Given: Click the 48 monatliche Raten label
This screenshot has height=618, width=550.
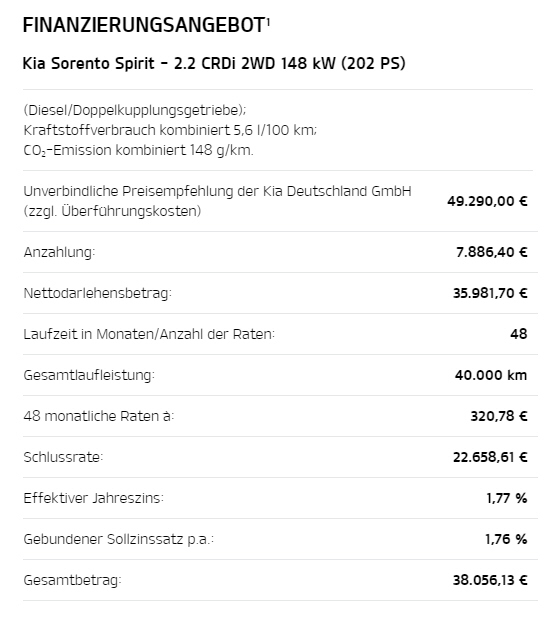Looking at the screenshot, I should click(x=99, y=416).
